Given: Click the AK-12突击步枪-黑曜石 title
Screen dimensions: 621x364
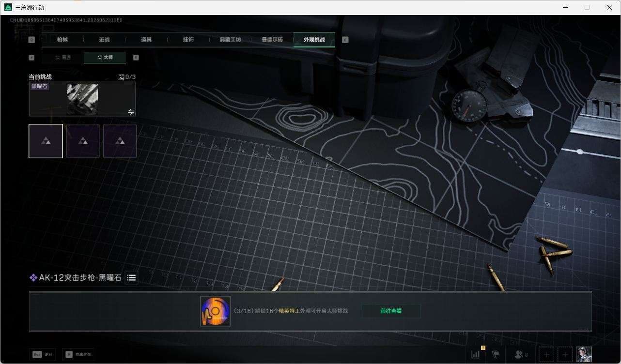Looking at the screenshot, I should click(80, 277).
